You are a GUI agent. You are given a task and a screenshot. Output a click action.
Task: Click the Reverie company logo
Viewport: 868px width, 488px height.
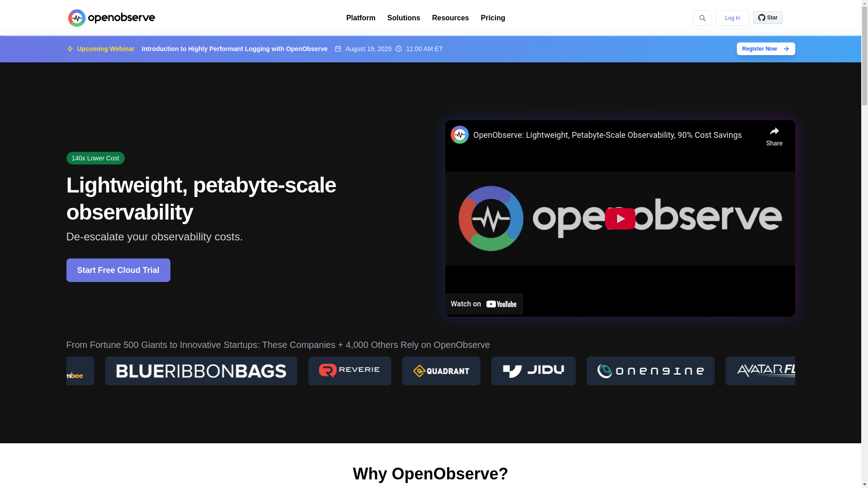(x=349, y=371)
